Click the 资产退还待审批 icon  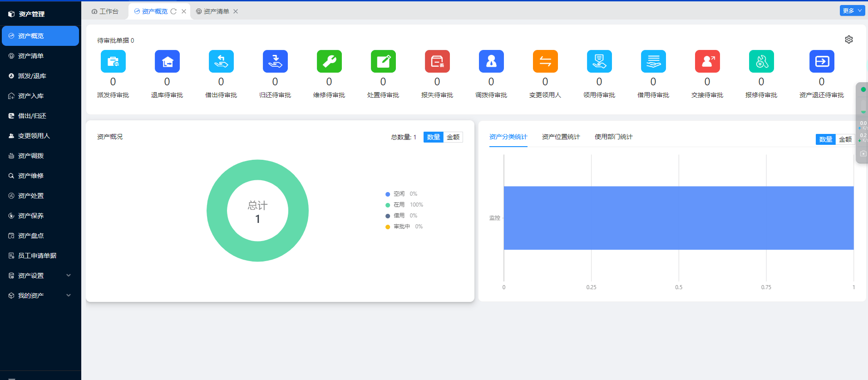coord(822,62)
